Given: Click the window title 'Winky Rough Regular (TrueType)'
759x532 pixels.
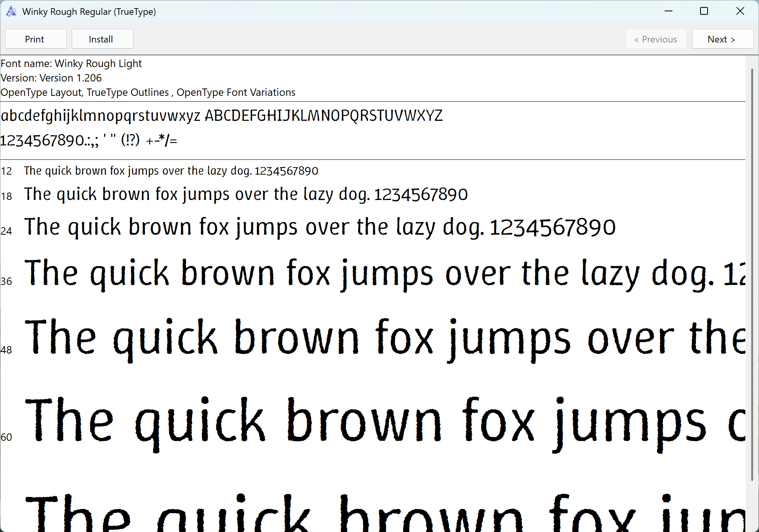Looking at the screenshot, I should 89,12.
